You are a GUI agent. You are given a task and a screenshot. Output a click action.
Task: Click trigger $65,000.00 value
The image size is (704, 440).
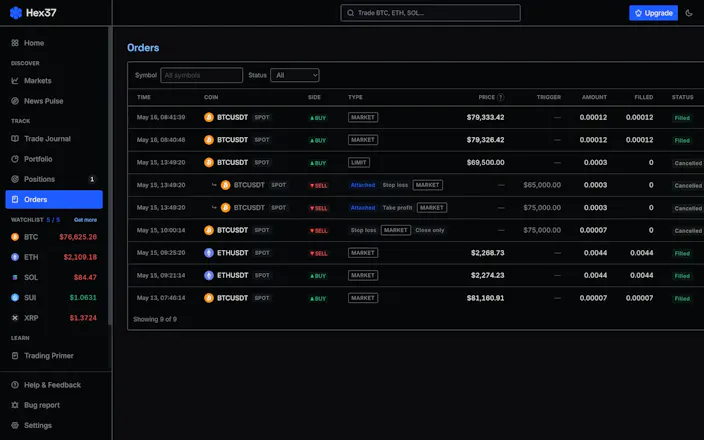pyautogui.click(x=542, y=185)
